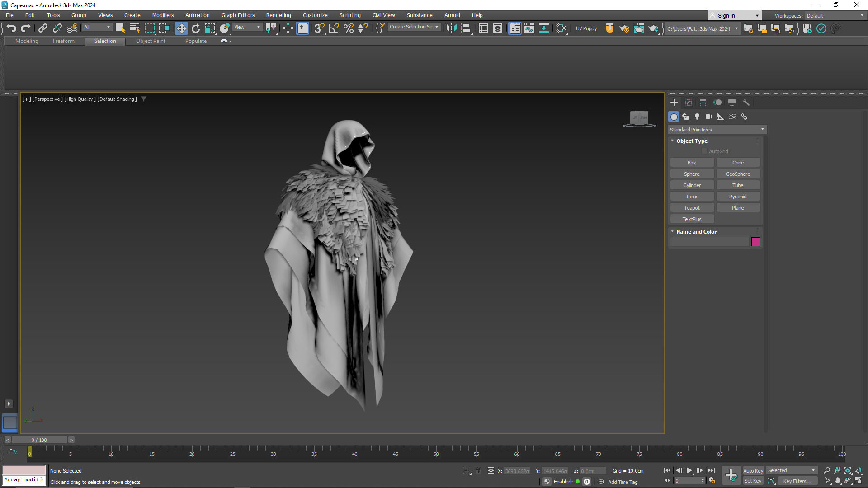The height and width of the screenshot is (488, 868).
Task: Open the Motion panel tab icon
Action: click(717, 103)
